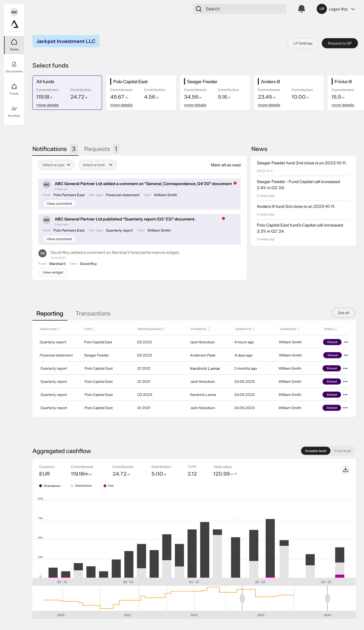Open row menu for Kendrick Lamar Q1 2021 report
The width and height of the screenshot is (364, 630).
click(x=345, y=368)
